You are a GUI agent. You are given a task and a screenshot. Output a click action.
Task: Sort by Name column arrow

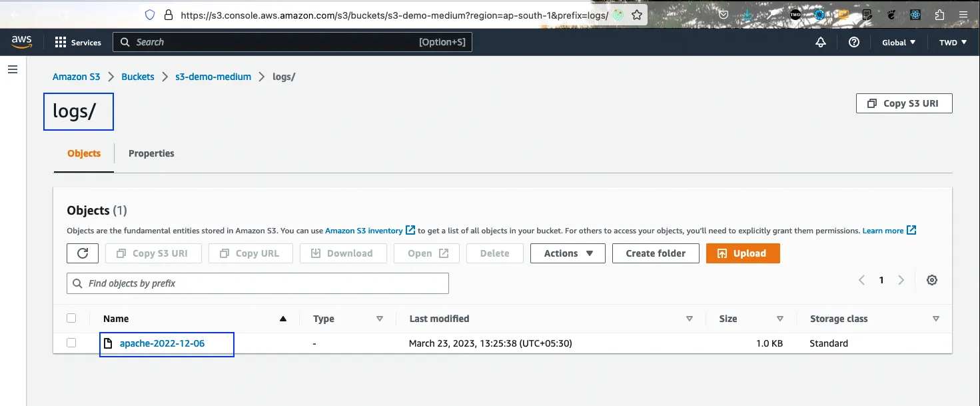(x=283, y=319)
